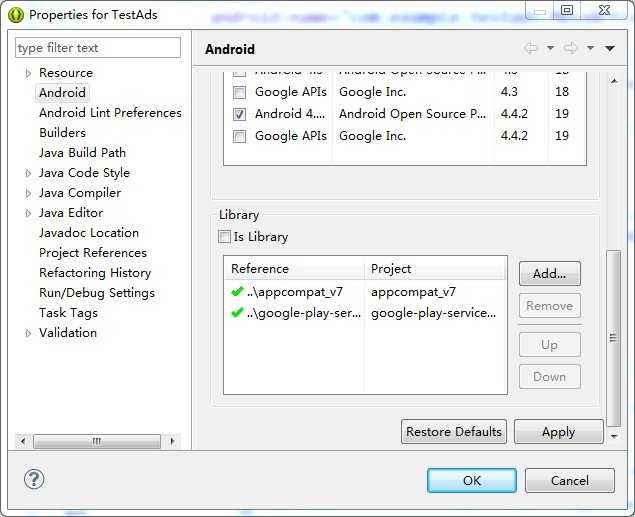Click the left tree horizontal scrollbar thumb

[97, 441]
